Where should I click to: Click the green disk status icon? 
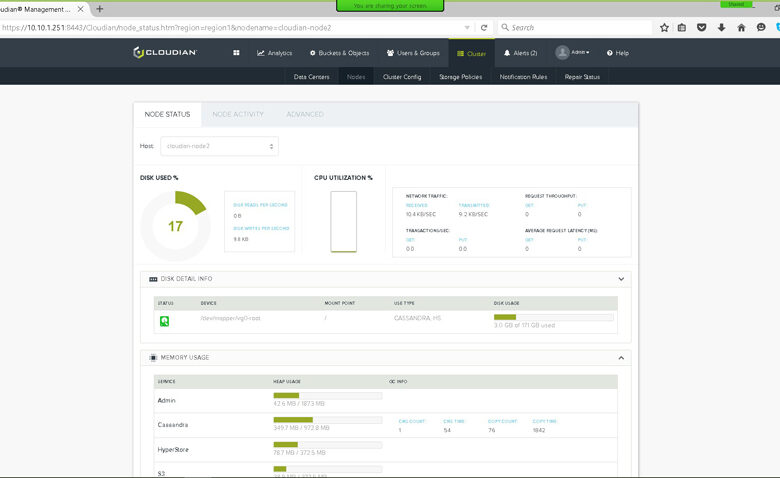(x=164, y=321)
